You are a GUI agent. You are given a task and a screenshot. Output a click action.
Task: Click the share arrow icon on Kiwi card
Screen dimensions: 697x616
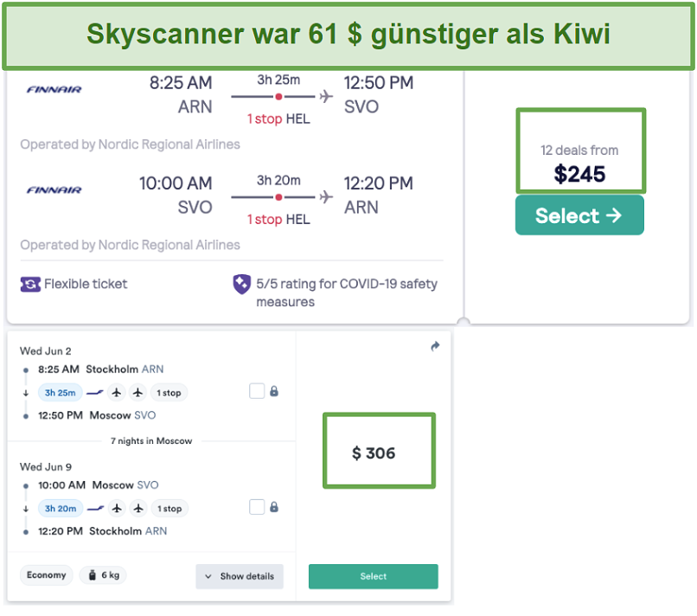coord(435,347)
